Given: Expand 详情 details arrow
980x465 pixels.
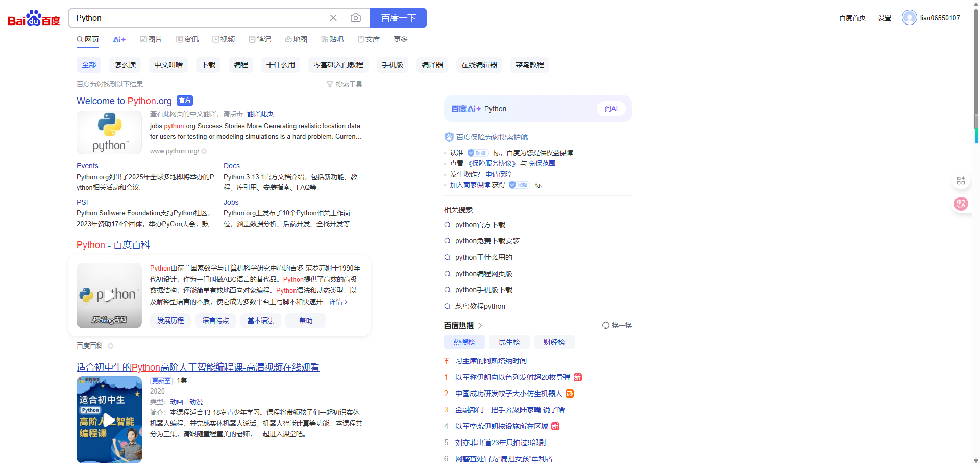Looking at the screenshot, I should coord(338,302).
